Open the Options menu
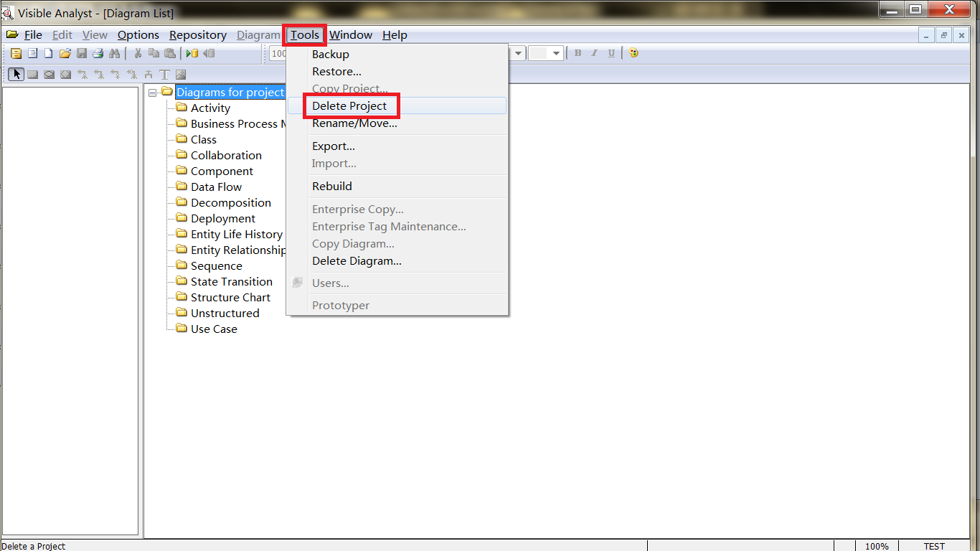Viewport: 980px width, 551px height. 138,34
